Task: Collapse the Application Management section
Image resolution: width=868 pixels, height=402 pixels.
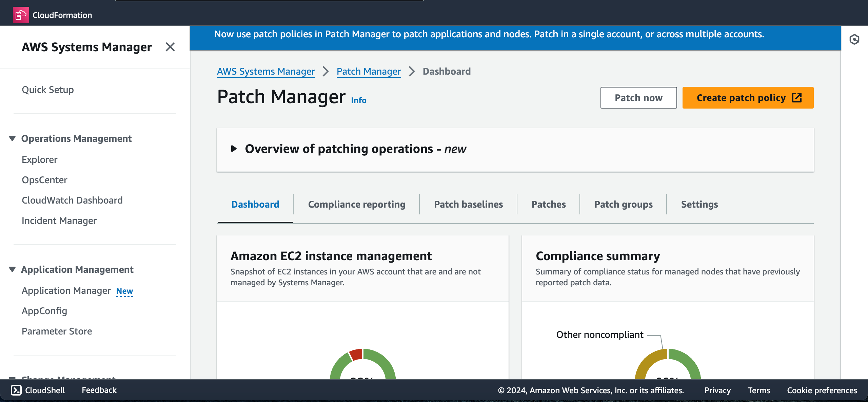Action: coord(12,269)
